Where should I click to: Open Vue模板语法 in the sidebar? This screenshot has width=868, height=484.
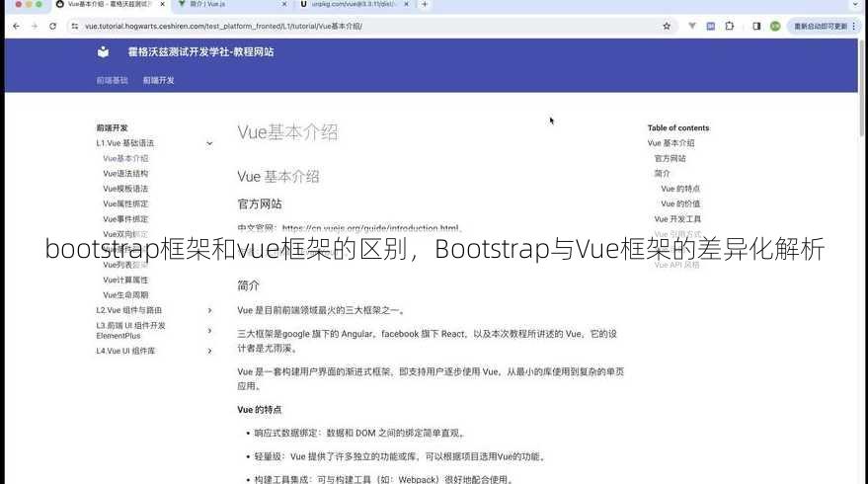coord(125,189)
